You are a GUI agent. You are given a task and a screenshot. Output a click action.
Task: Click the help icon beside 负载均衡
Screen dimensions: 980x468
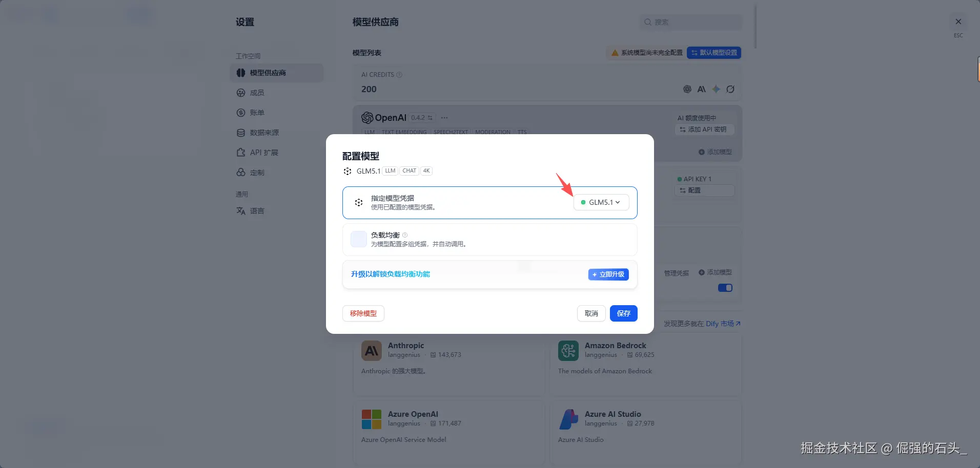pyautogui.click(x=405, y=235)
